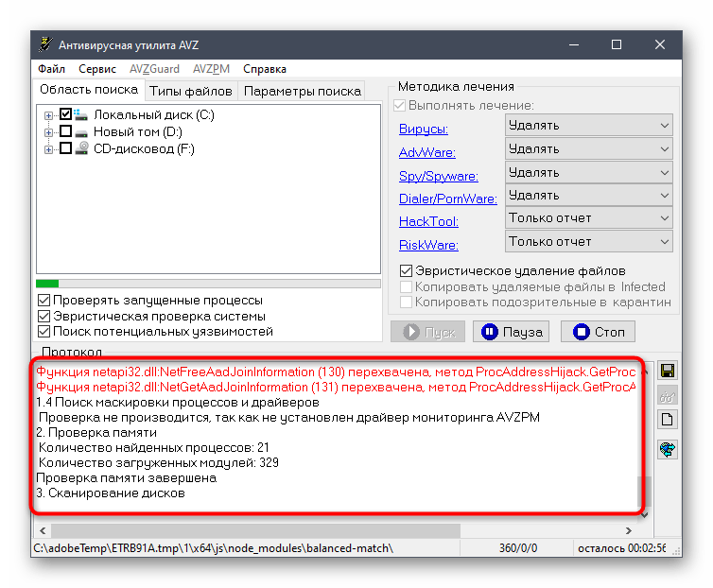Check the CD-дисковод (F:) checkbox

pyautogui.click(x=65, y=148)
